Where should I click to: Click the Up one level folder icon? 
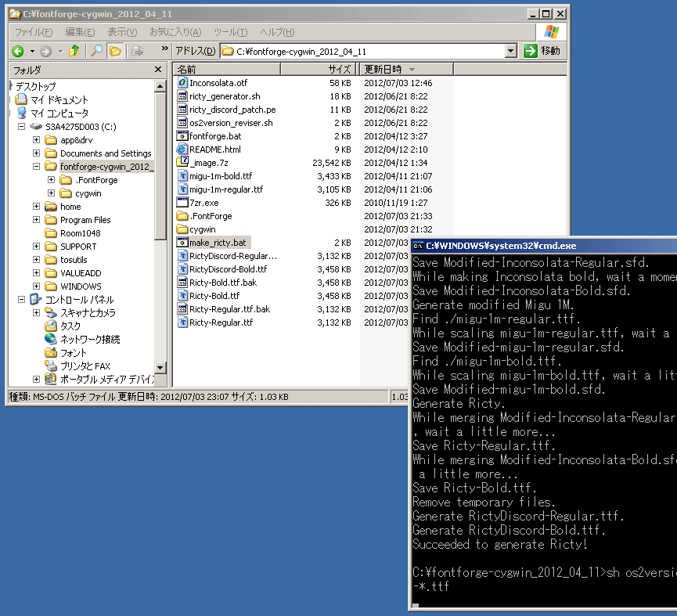74,51
